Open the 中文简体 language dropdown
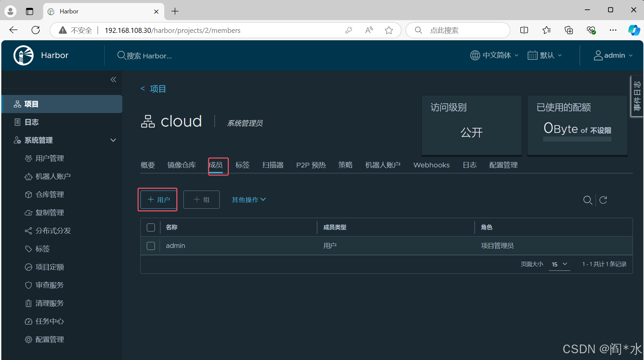The width and height of the screenshot is (644, 360). point(494,55)
